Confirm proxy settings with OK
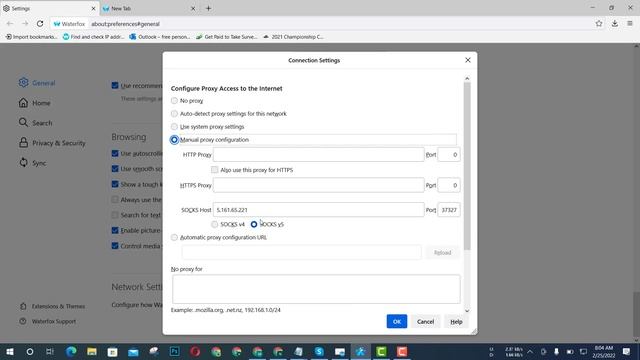Screen dimensions: 640x360 pyautogui.click(x=397, y=322)
